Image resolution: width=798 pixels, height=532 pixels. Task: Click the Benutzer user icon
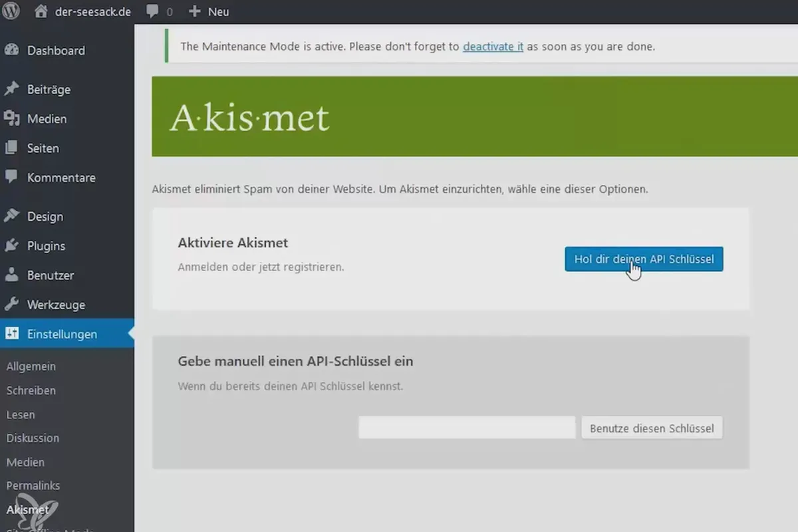[11, 275]
